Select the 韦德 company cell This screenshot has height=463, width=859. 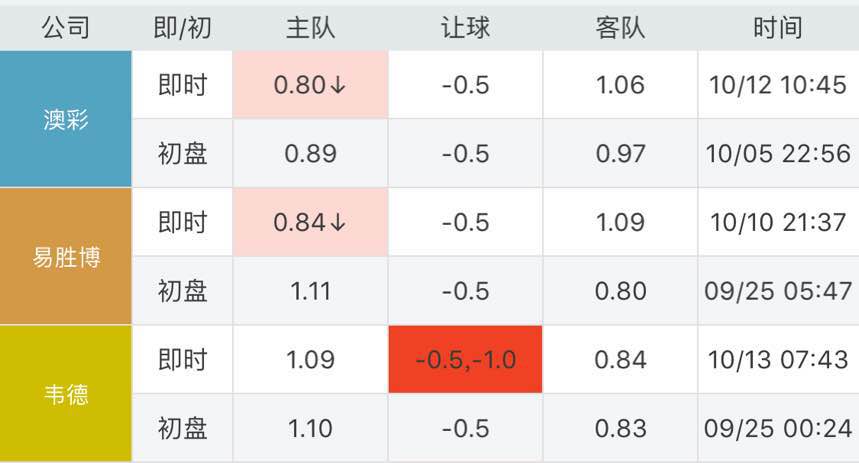pos(66,394)
